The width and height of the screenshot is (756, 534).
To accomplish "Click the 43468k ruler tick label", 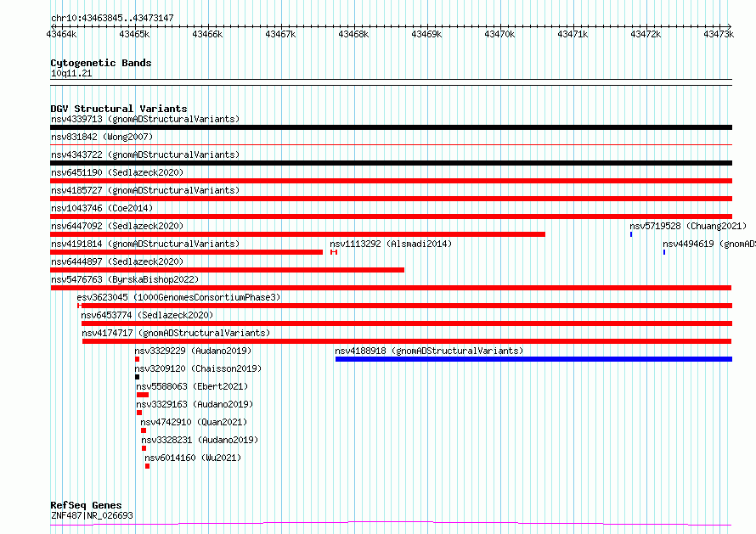I will point(353,34).
